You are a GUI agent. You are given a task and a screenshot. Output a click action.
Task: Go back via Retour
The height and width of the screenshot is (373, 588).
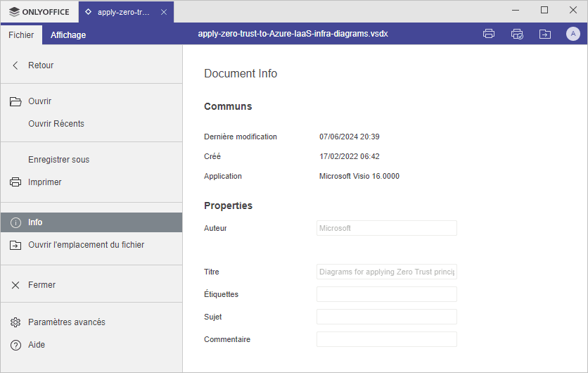coord(91,65)
